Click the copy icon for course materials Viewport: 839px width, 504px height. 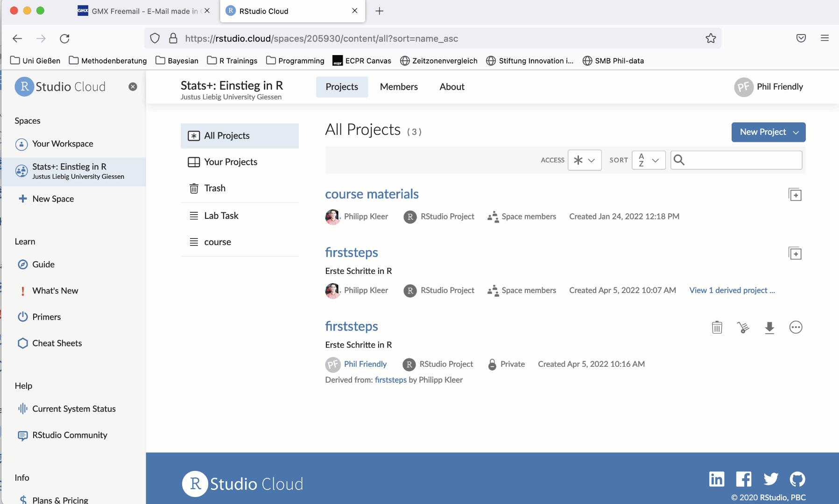tap(795, 195)
